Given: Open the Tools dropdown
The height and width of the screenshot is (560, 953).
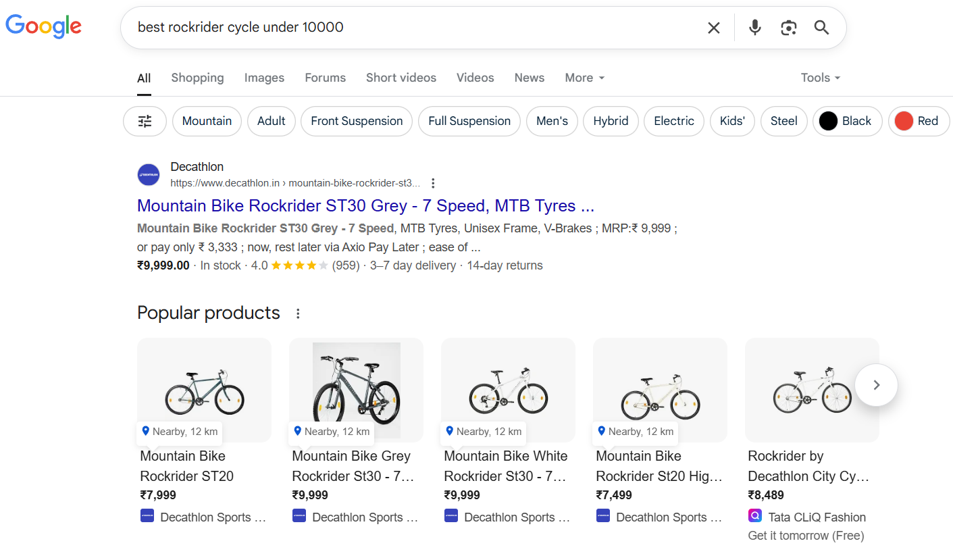Looking at the screenshot, I should [820, 78].
